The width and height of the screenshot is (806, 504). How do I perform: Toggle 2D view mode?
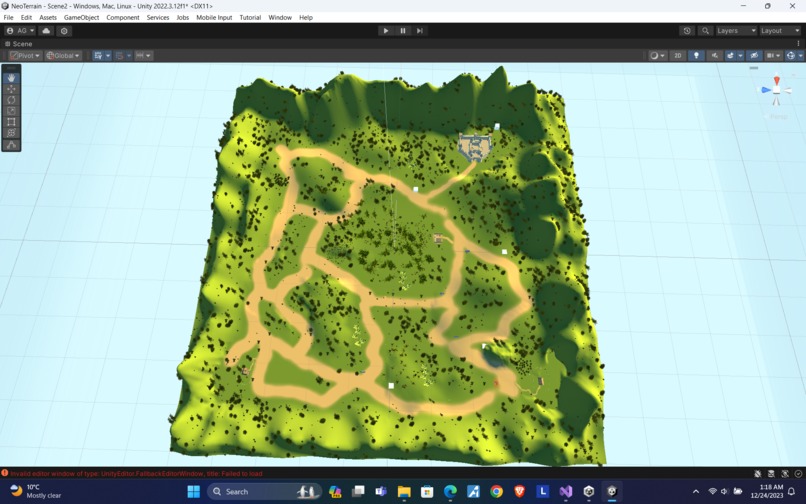coord(677,56)
